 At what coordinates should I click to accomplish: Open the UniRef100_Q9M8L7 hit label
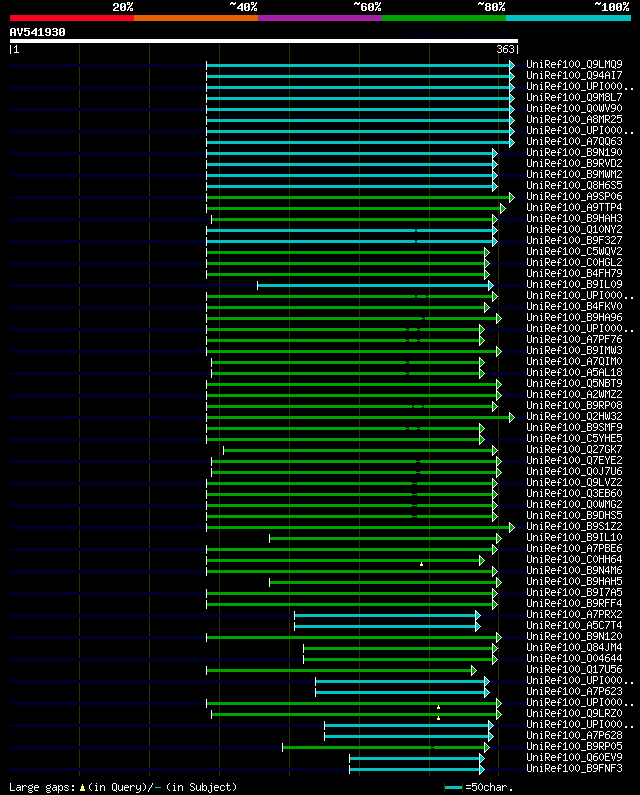[574, 97]
